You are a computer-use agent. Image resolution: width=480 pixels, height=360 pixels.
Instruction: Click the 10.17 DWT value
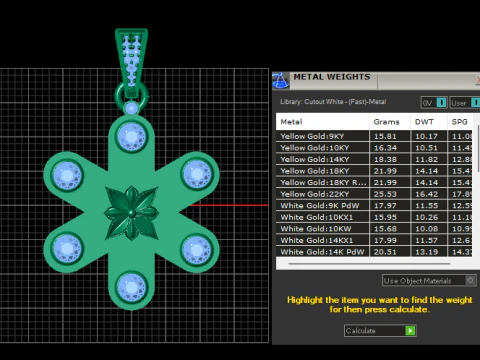[x=426, y=136]
